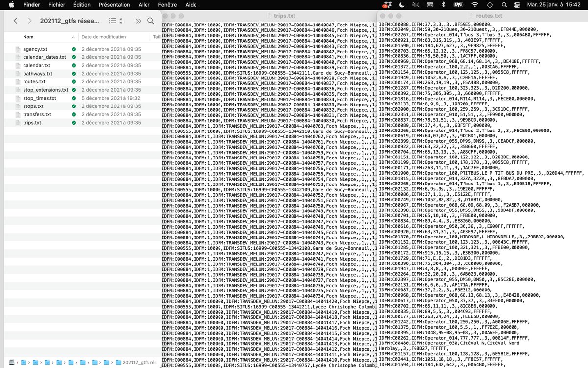Select the routes.txt file icon

pos(18,82)
